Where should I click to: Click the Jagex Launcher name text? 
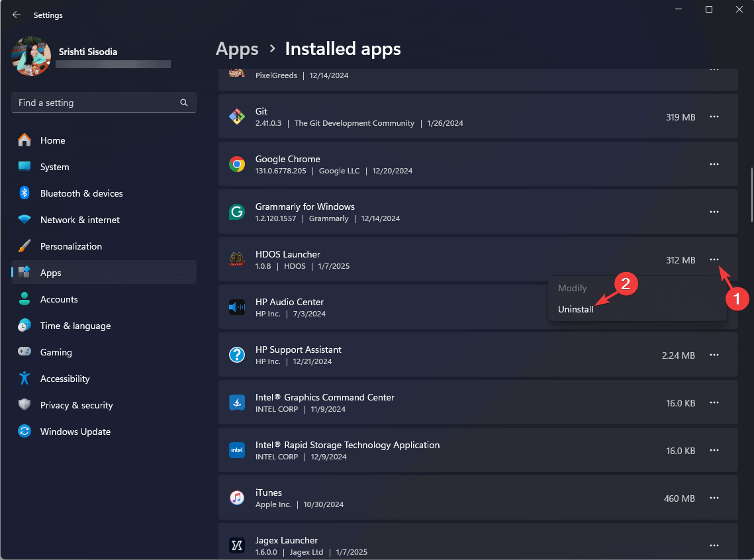tap(287, 540)
